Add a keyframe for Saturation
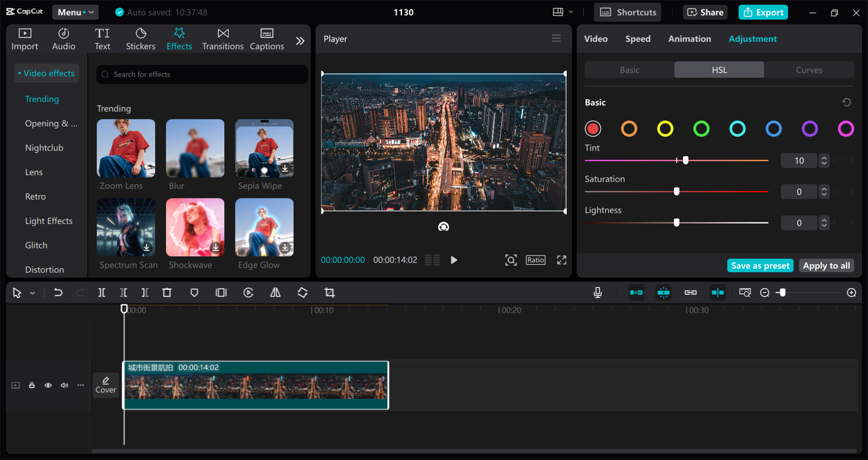 (x=844, y=192)
